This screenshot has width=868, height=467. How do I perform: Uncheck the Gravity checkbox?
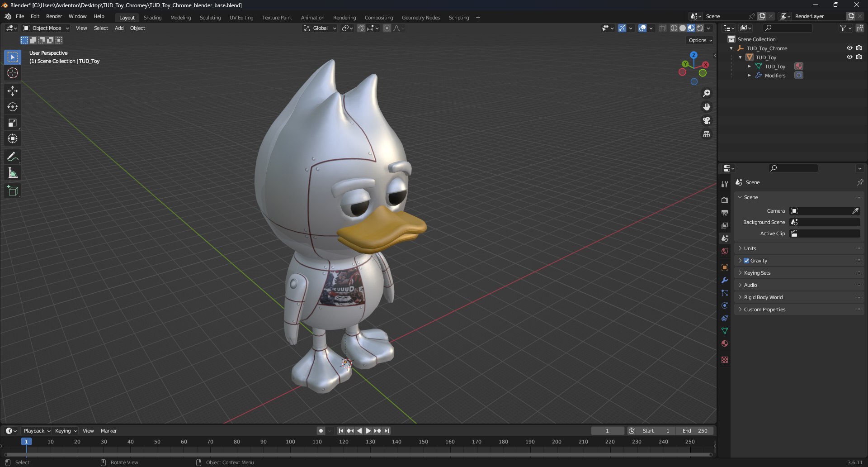(x=746, y=261)
